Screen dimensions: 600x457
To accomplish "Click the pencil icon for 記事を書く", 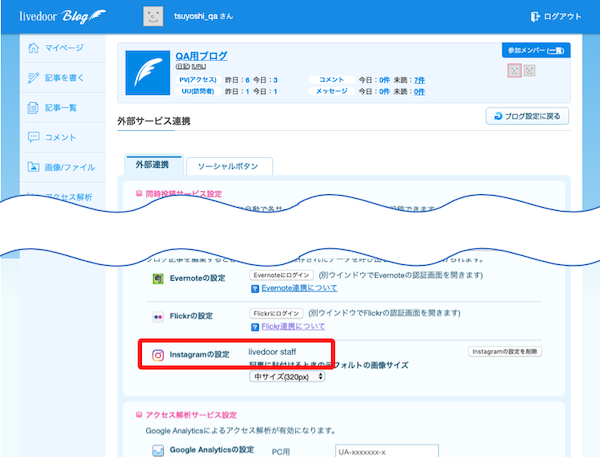I will pos(33,78).
